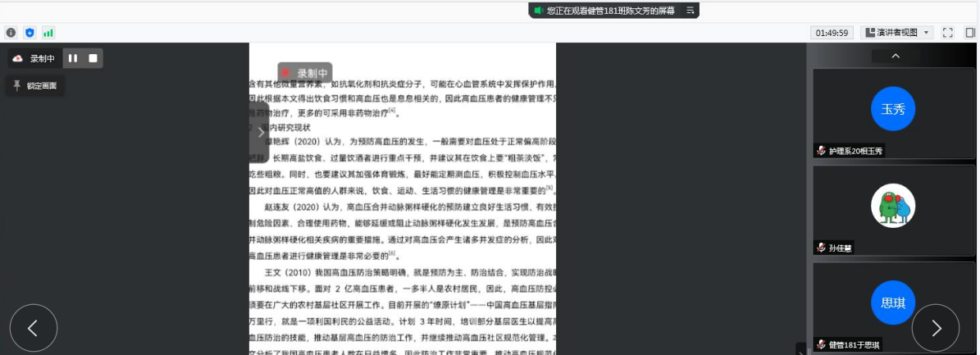Expand the left panel arrow on the document
This screenshot has width=980, height=355.
pyautogui.click(x=261, y=132)
